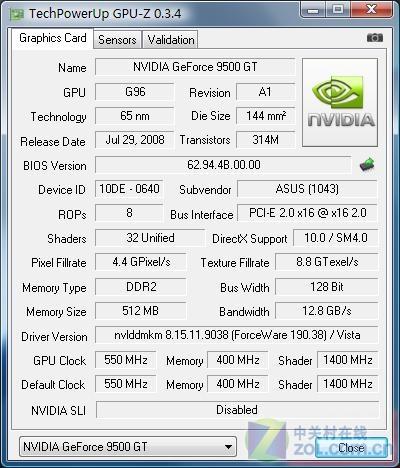Open the Validation tab
The width and height of the screenshot is (400, 468).
click(171, 40)
